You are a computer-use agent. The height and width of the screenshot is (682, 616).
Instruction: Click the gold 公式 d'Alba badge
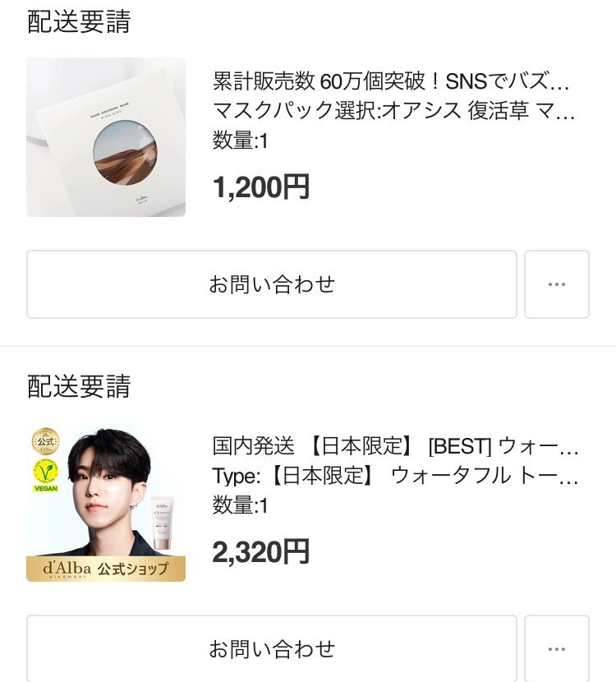45,441
